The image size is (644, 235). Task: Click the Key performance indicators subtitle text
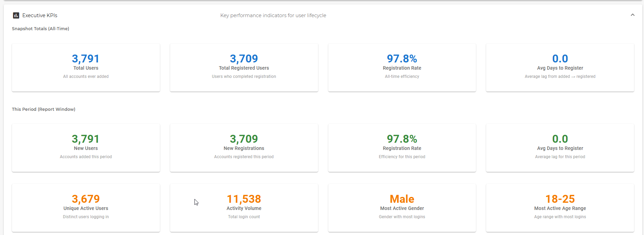(x=273, y=15)
